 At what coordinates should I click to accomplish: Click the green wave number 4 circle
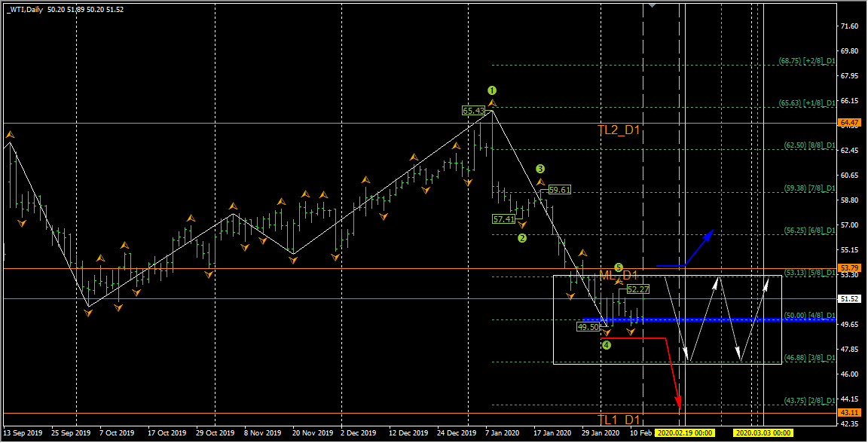(607, 345)
